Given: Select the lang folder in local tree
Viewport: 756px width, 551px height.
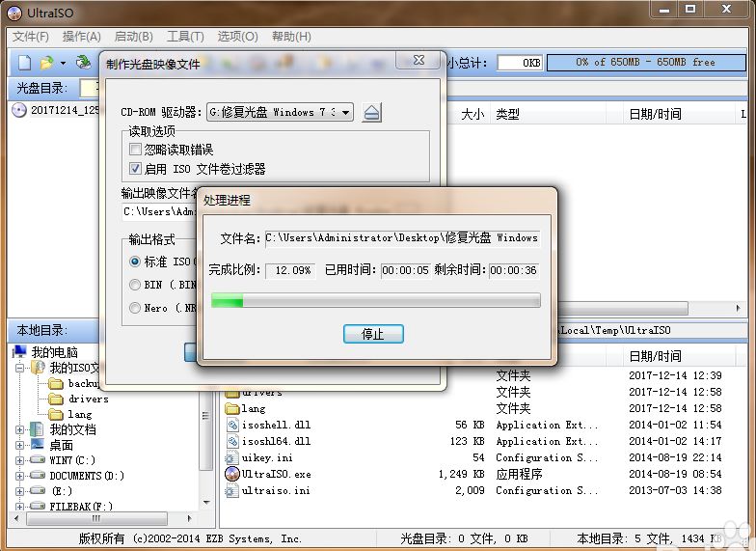Looking at the screenshot, I should (70, 415).
